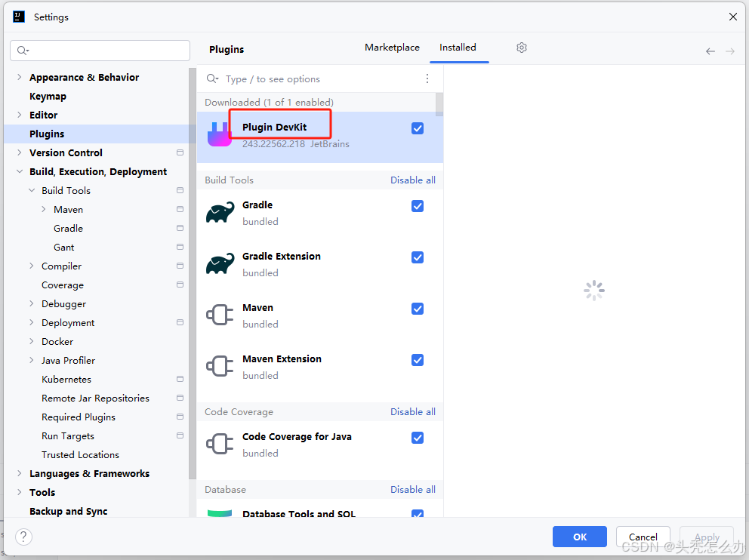Screen dimensions: 749x560
Task: Switch to the Installed tab
Action: (458, 48)
